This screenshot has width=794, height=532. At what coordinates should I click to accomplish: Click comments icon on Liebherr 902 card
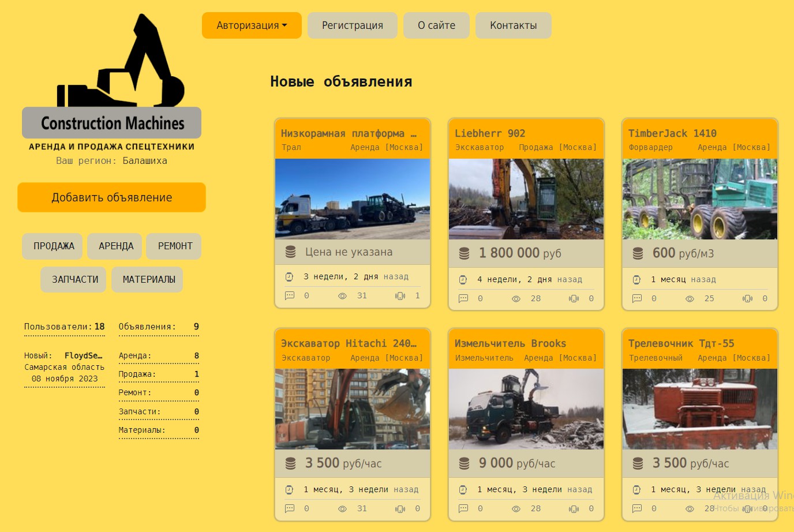[463, 298]
